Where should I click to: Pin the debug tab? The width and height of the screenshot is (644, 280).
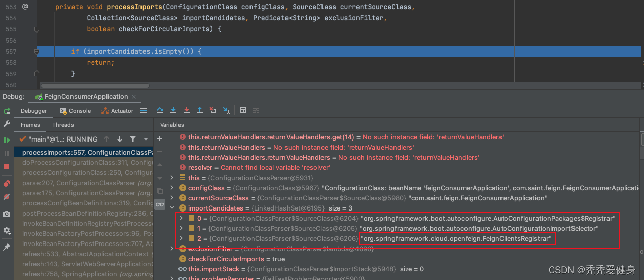click(7, 247)
